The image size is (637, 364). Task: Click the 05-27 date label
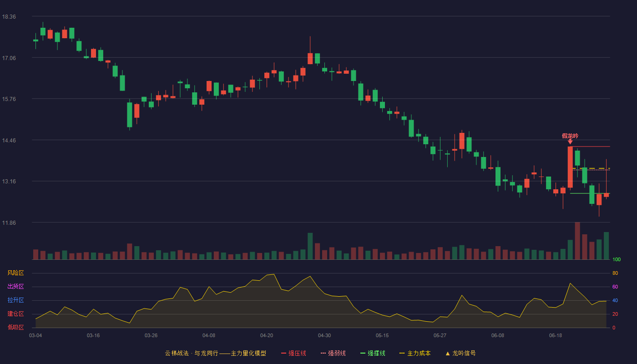(x=440, y=335)
